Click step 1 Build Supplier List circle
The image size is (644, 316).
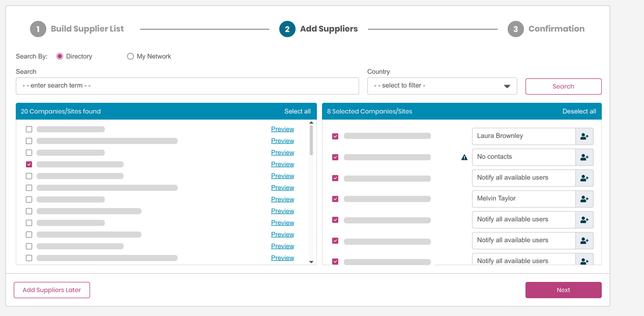point(38,29)
